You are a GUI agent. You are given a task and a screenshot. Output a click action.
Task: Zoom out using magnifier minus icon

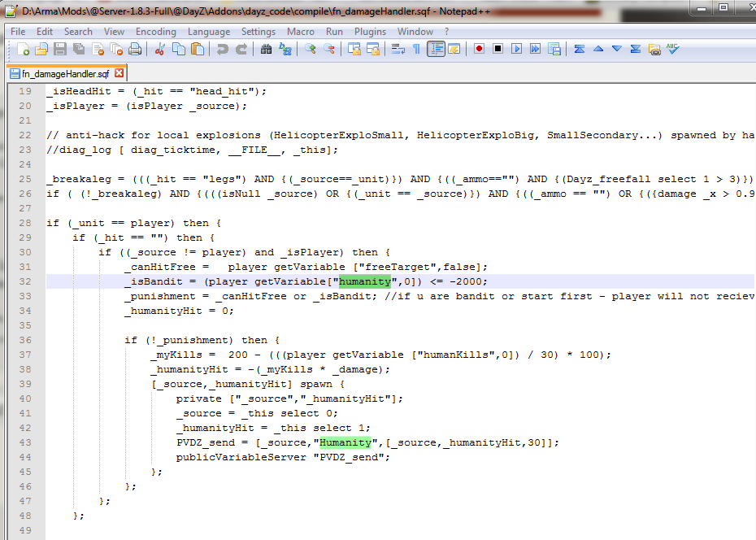[329, 49]
